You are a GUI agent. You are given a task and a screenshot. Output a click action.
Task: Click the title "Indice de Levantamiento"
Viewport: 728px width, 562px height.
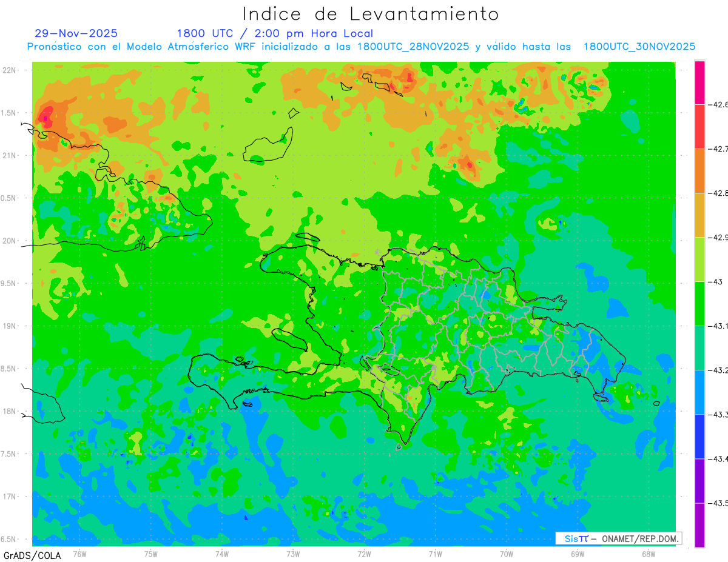[x=371, y=13]
